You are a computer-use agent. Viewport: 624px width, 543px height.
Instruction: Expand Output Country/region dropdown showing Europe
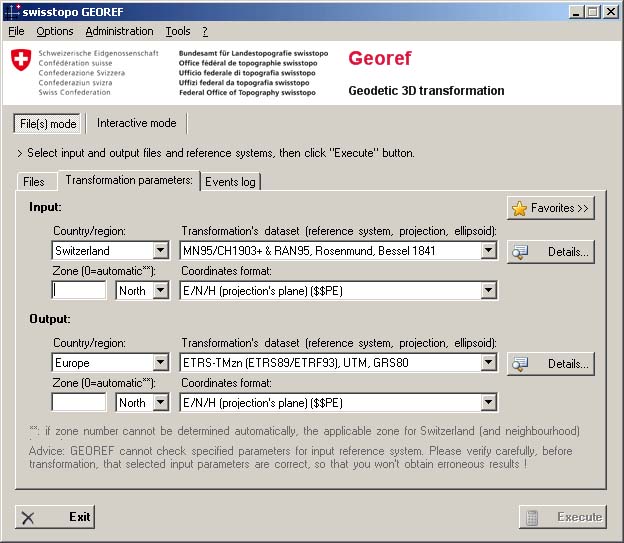pyautogui.click(x=161, y=363)
